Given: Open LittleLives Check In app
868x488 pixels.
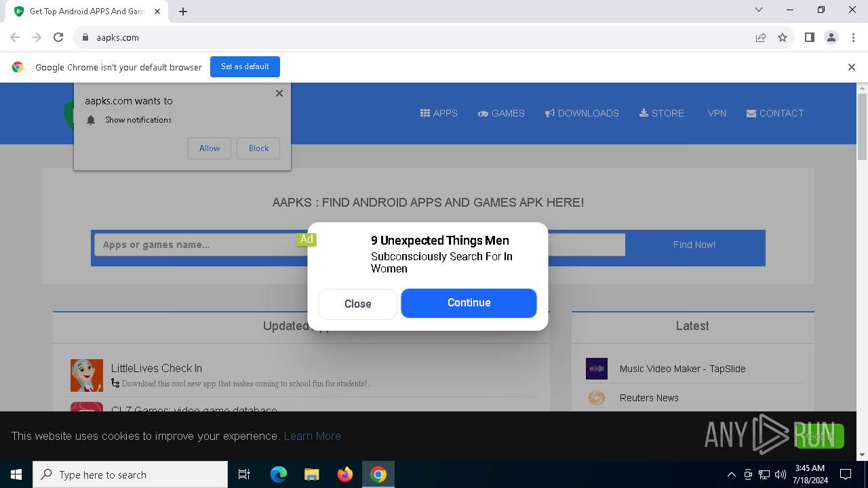Looking at the screenshot, I should coord(157,368).
